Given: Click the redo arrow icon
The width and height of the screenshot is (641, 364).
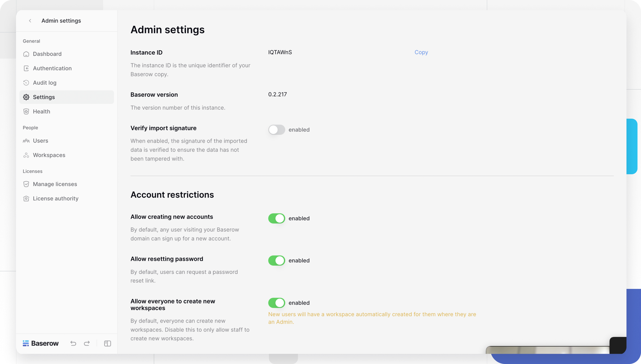Looking at the screenshot, I should [87, 343].
